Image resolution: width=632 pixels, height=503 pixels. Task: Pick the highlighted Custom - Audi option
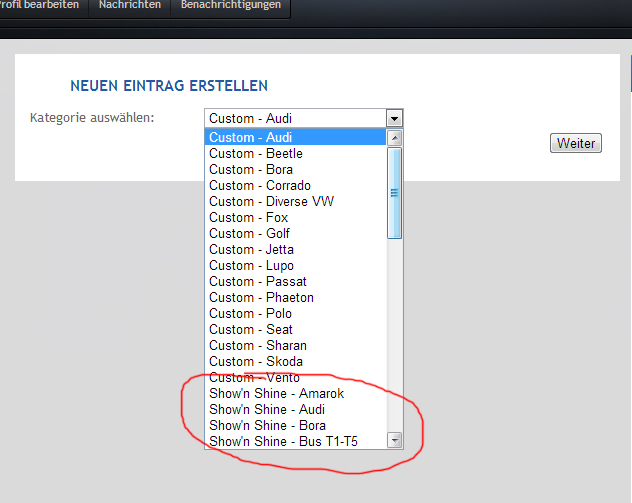pyautogui.click(x=251, y=138)
